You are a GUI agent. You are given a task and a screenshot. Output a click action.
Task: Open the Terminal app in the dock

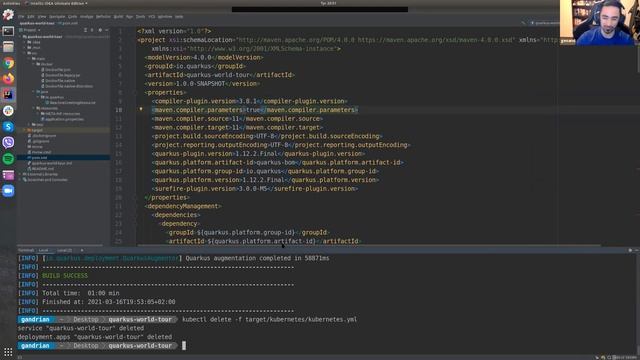(x=8, y=31)
